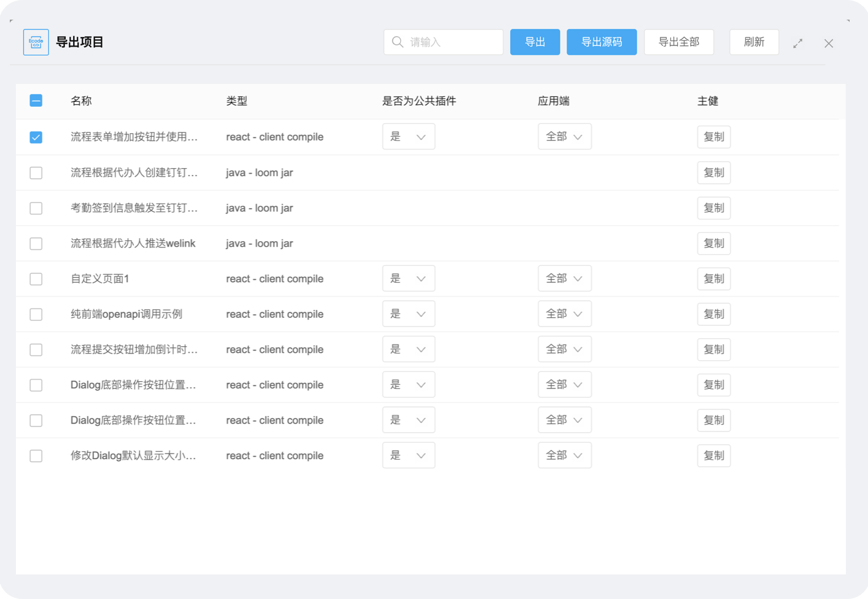Tick the checkbox for 流程根据代办人推送welink
The width and height of the screenshot is (868, 599).
tap(36, 244)
